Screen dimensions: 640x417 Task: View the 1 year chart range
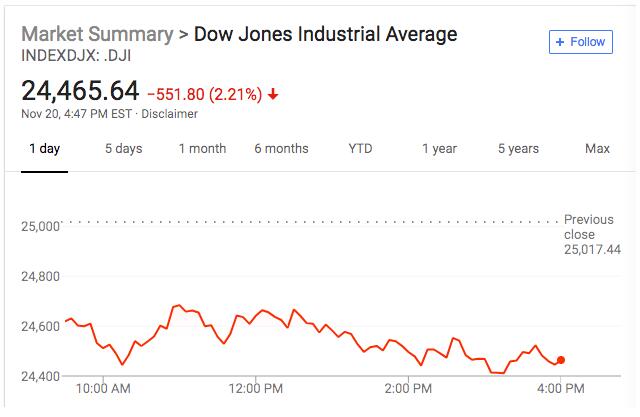pyautogui.click(x=439, y=149)
